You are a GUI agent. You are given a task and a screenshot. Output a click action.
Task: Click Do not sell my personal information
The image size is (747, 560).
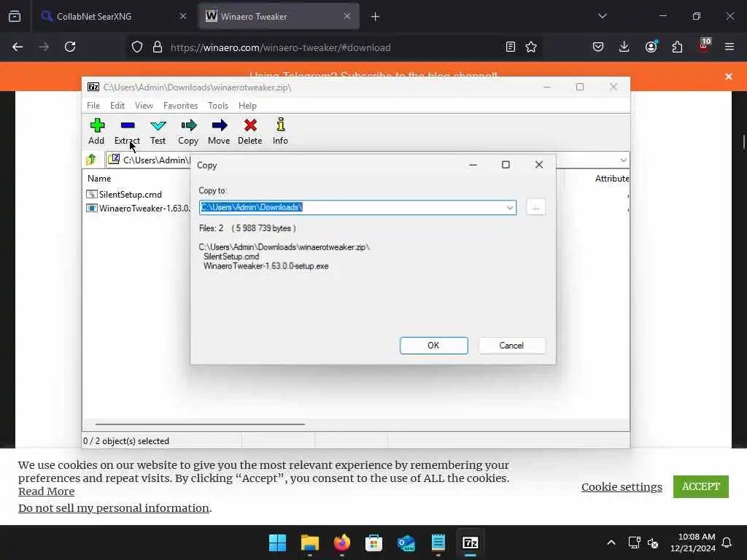tap(113, 508)
